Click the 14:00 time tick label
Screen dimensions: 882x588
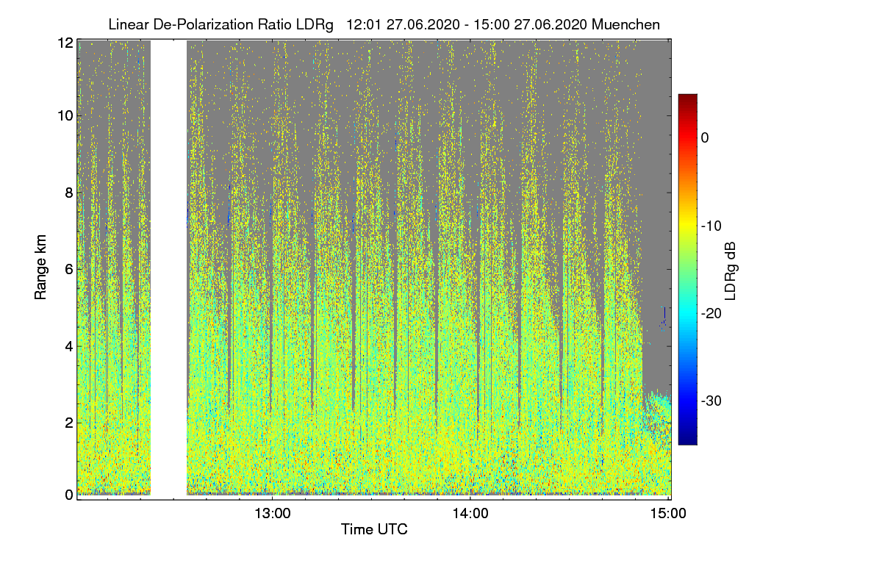470,514
